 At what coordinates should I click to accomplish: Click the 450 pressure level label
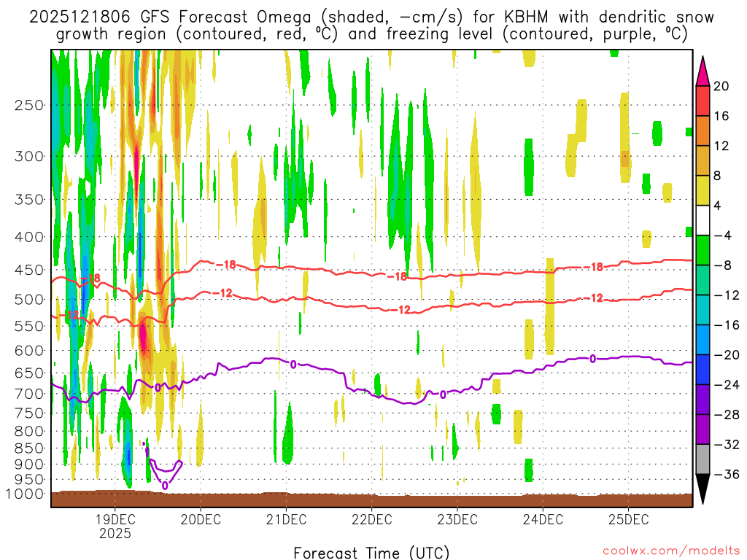29,270
